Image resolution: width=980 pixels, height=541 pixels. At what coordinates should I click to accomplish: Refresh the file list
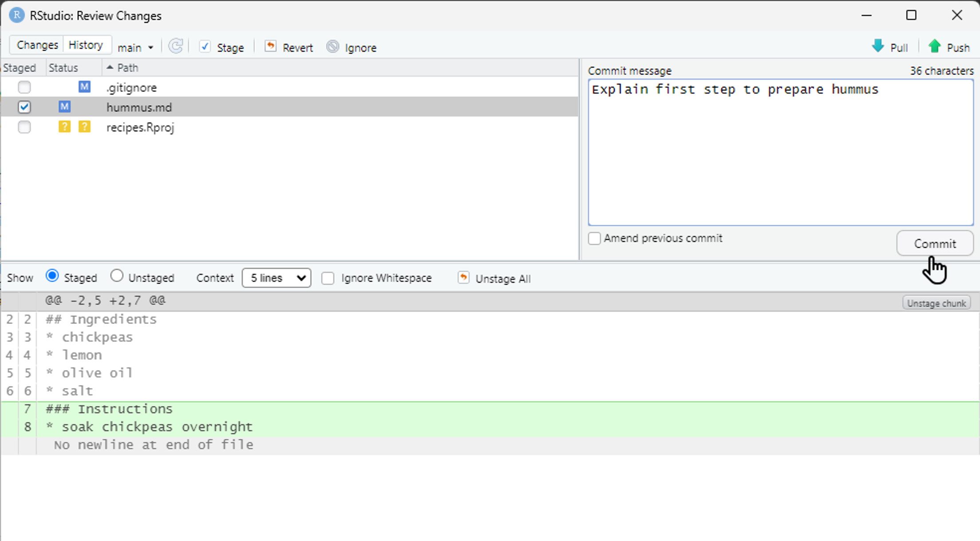click(176, 47)
